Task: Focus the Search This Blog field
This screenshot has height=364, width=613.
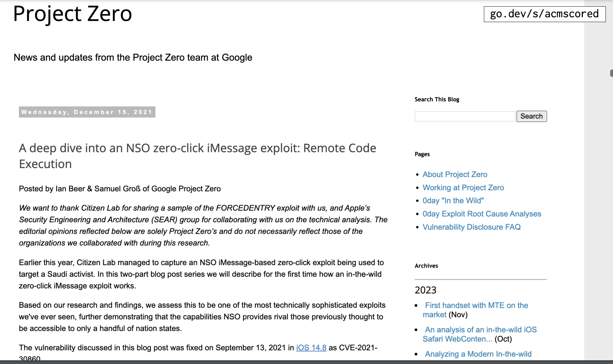Action: point(465,116)
